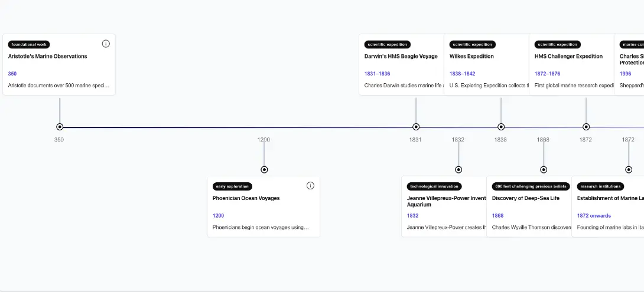This screenshot has width=644, height=292.
Task: Select timeline marker for Jeanne Villepreux-Power aquarium event
Action: [x=458, y=169]
